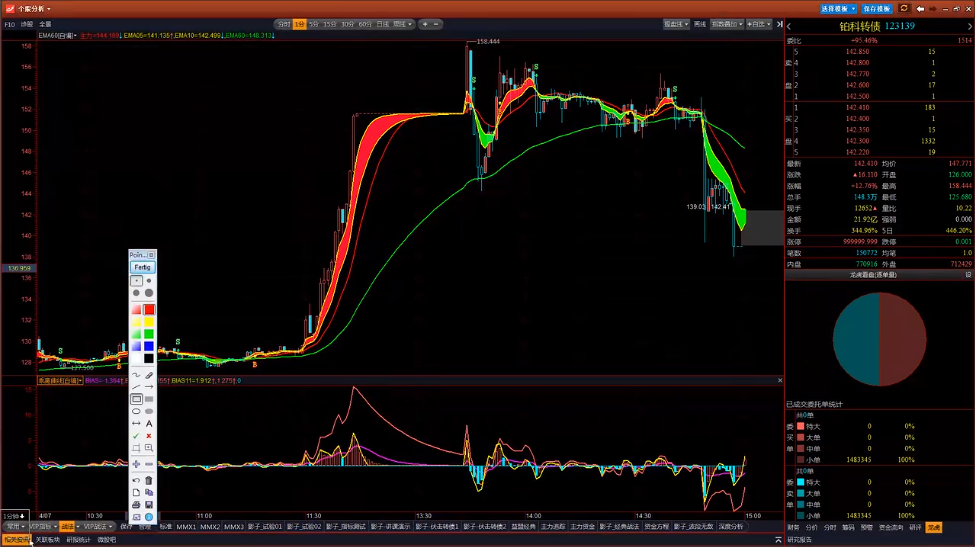Open the 资金方程 indicator tab
Image resolution: width=975 pixels, height=547 pixels.
point(657,526)
